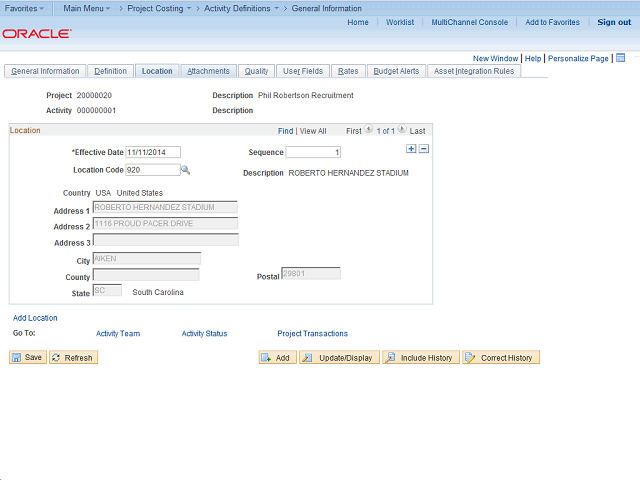Image resolution: width=640 pixels, height=480 pixels.
Task: Go to the Quality tab
Action: tap(256, 71)
